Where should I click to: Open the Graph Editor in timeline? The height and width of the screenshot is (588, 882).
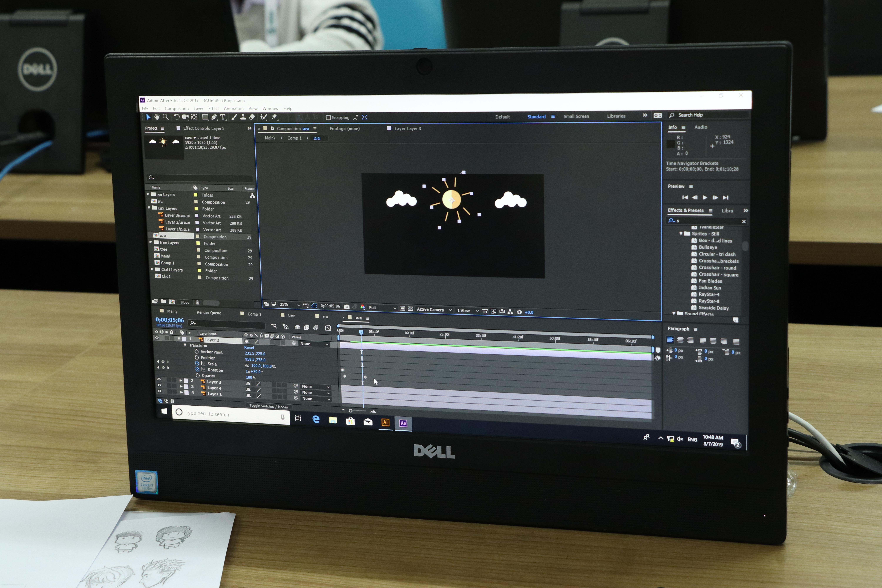pos(328,328)
